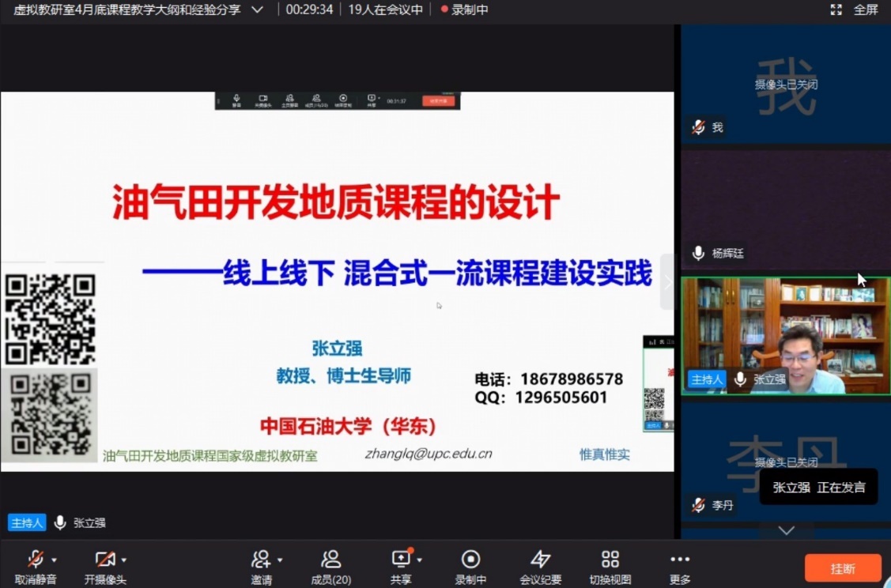Image resolution: width=891 pixels, height=588 pixels.
Task: Click the 杨辉廷 participant tile
Action: [785, 209]
